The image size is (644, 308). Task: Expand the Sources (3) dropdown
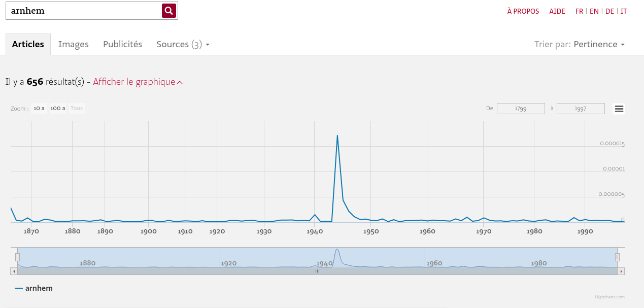183,44
